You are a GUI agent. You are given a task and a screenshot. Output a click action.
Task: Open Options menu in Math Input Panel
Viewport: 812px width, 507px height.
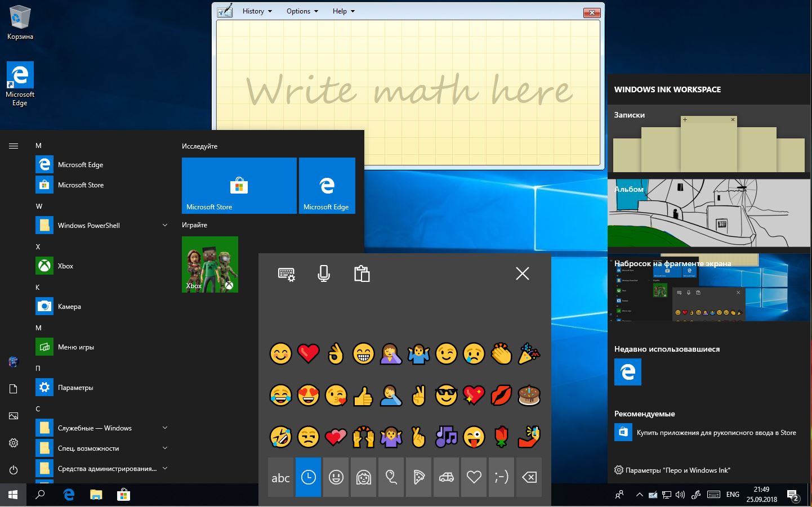(302, 11)
